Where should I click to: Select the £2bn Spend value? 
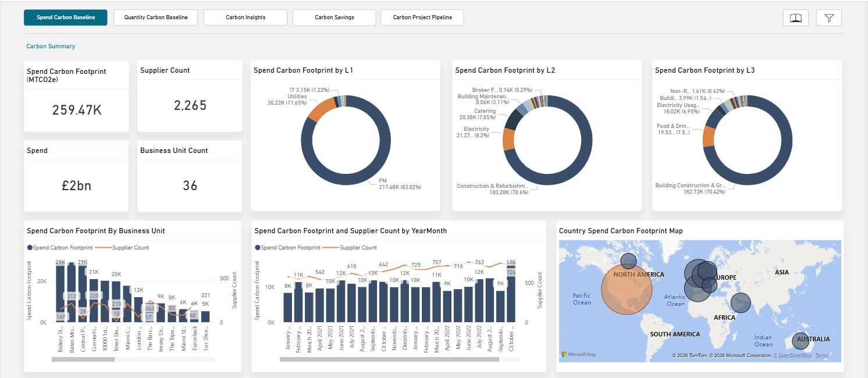[77, 186]
